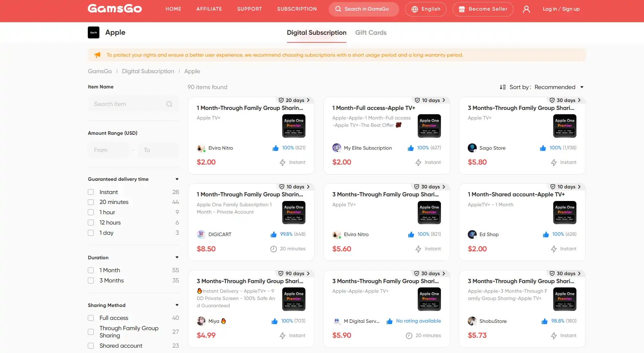Click the Apple brand logo icon
This screenshot has height=353, width=644.
tap(93, 32)
